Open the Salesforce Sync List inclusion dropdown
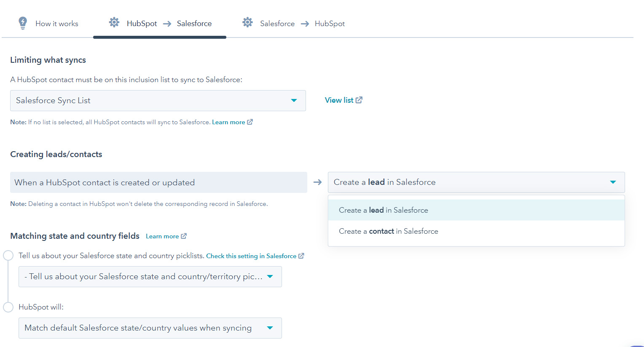Viewport: 644px width, 347px height. [158, 101]
